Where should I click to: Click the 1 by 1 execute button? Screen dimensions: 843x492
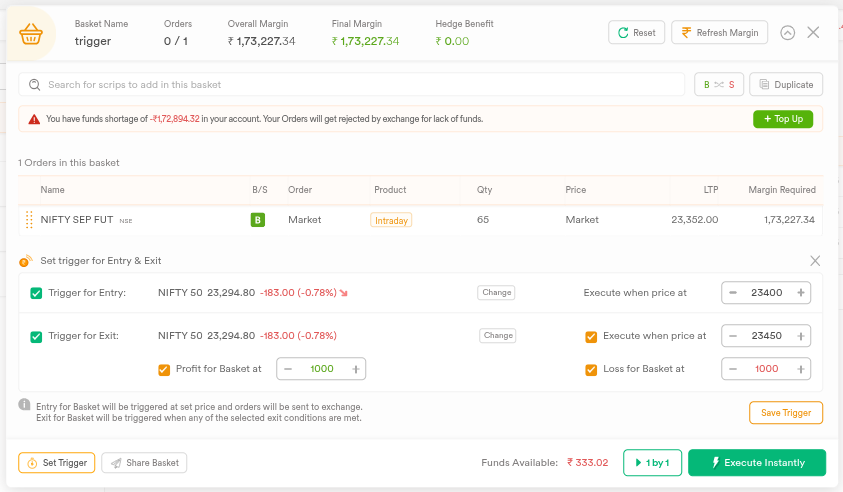653,463
